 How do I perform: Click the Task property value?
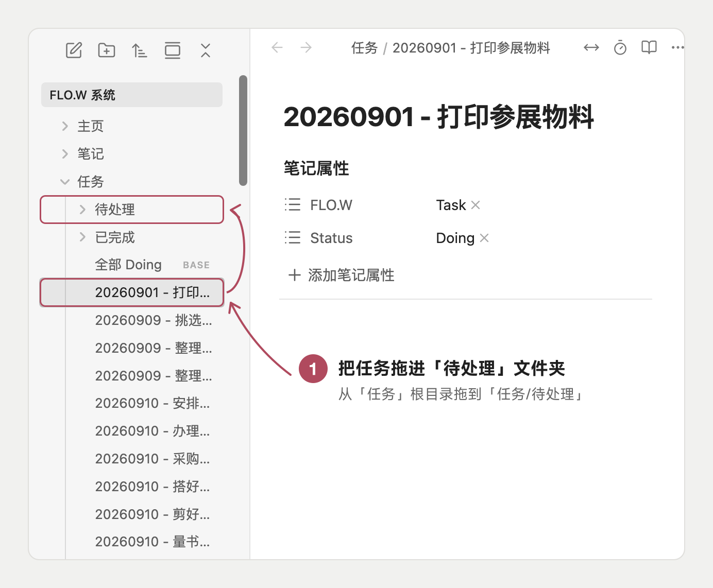click(x=451, y=205)
